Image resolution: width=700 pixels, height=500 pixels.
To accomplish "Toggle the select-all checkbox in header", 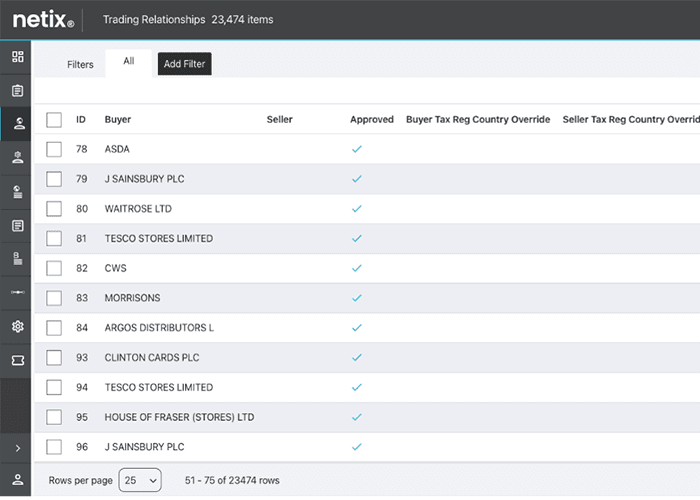I will coord(54,120).
